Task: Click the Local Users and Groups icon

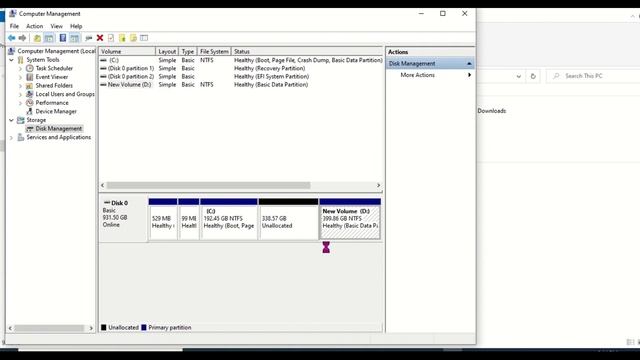Action: coord(29,94)
